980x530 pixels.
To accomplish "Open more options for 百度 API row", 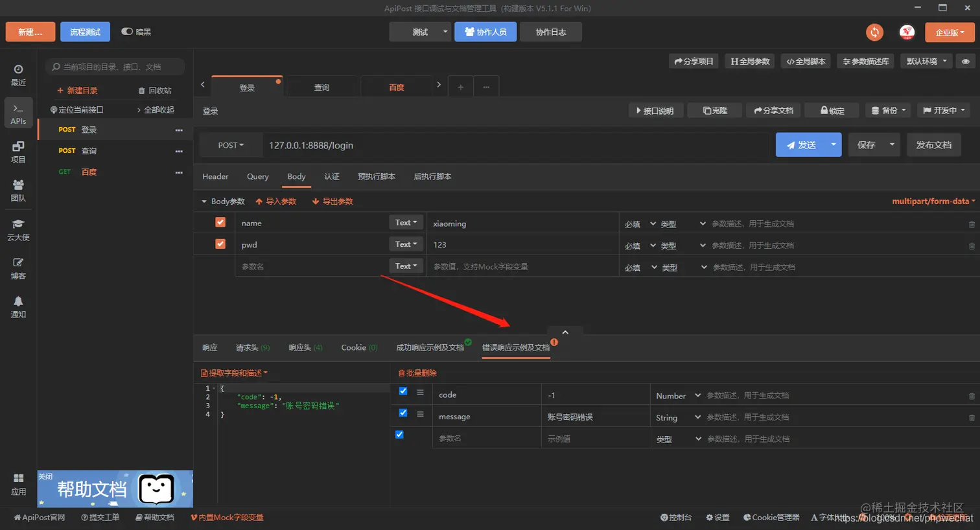I will coord(179,172).
